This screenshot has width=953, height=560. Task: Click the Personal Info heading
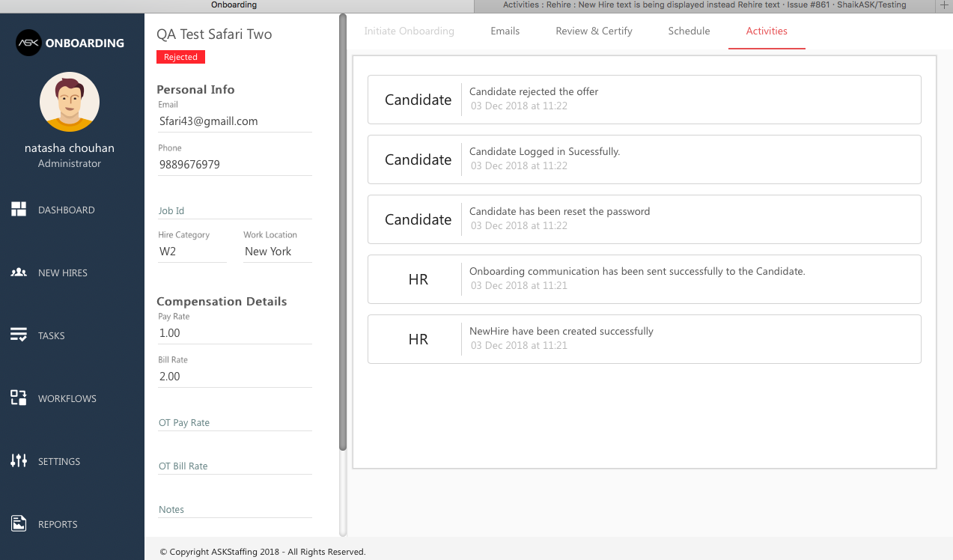coord(195,89)
